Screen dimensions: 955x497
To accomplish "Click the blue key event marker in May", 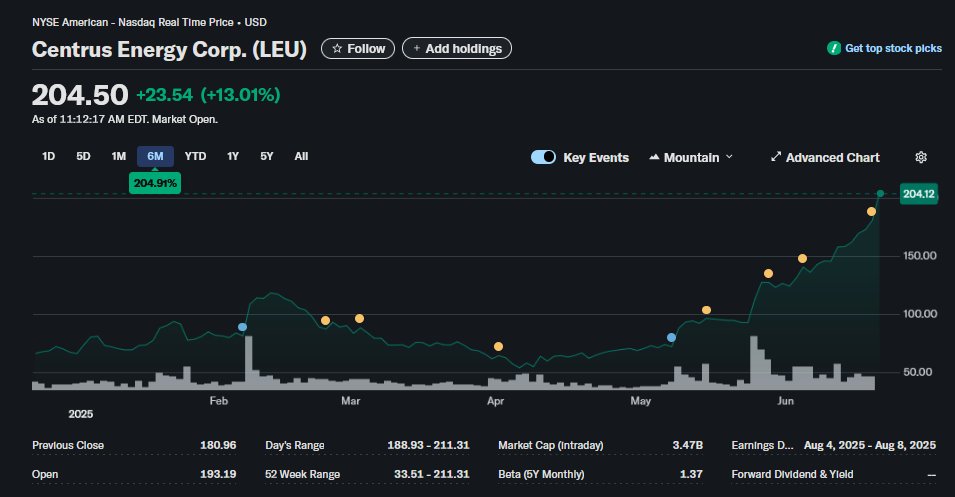I will [x=671, y=337].
